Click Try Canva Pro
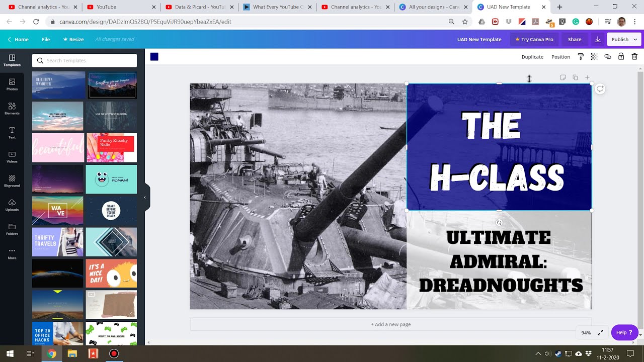Screen dimensions: 644x362 pos(534,39)
